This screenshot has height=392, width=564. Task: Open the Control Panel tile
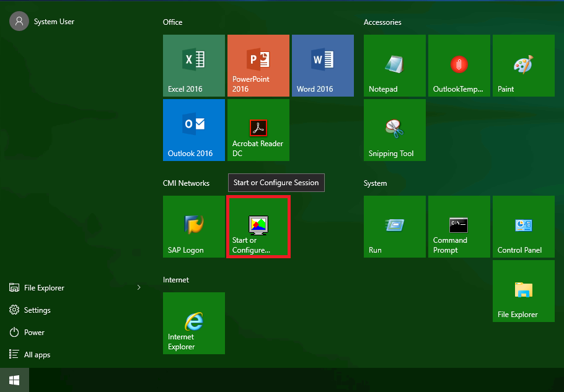coord(523,227)
